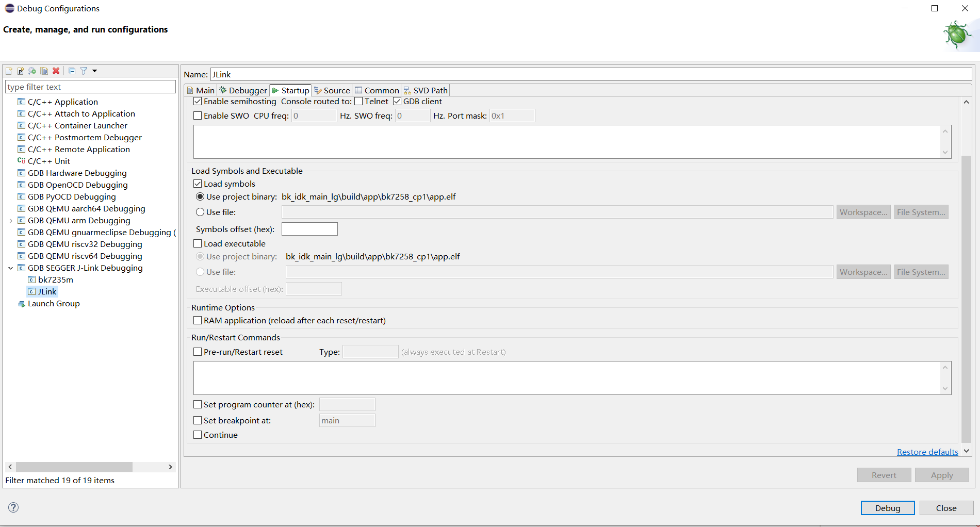980x527 pixels.
Task: Click the New prototype configuration icon
Action: tap(21, 71)
